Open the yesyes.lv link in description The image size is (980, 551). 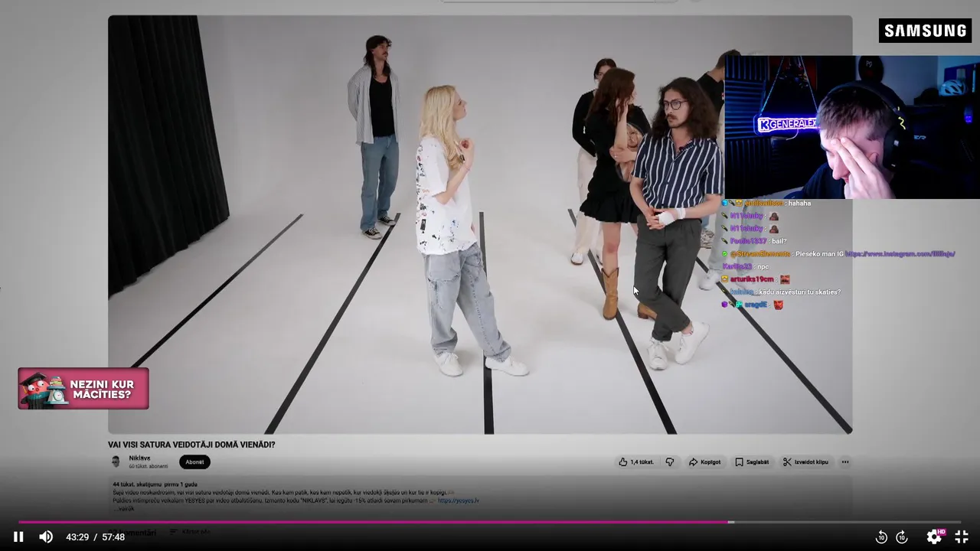458,500
